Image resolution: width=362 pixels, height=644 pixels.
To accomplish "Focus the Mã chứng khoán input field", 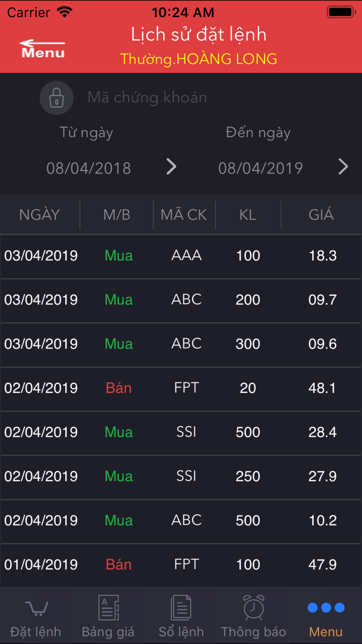I will click(147, 97).
